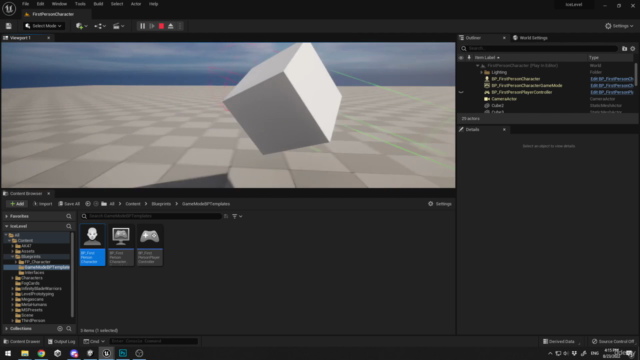Go forward in Content Browser history
Image resolution: width=640 pixels, height=360 pixels.
coord(96,204)
